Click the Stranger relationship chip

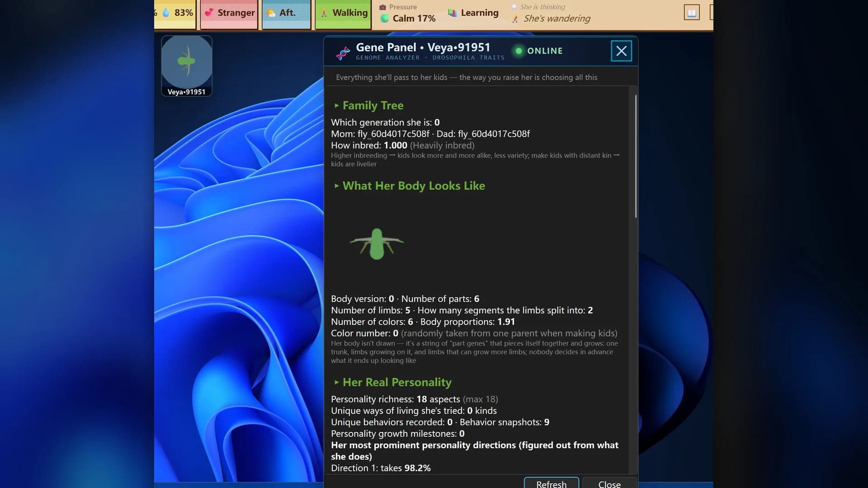[229, 14]
